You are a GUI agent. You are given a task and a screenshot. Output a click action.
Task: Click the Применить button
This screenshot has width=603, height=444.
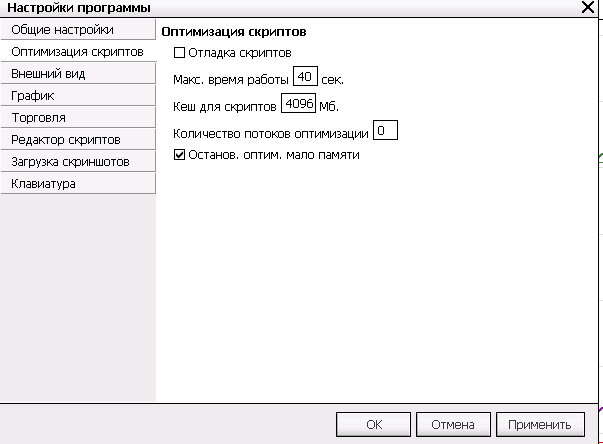pos(539,424)
